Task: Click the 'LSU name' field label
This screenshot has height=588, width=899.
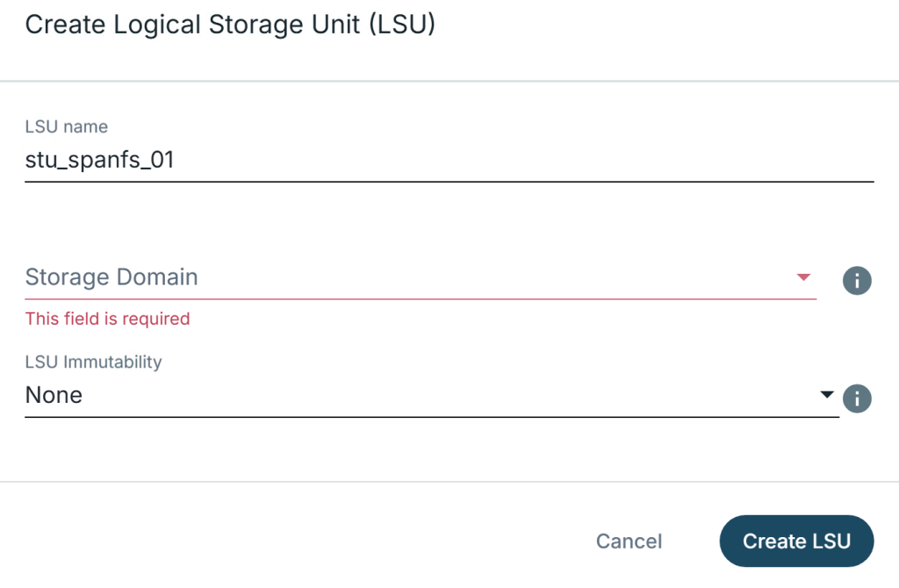Action: pos(67,127)
